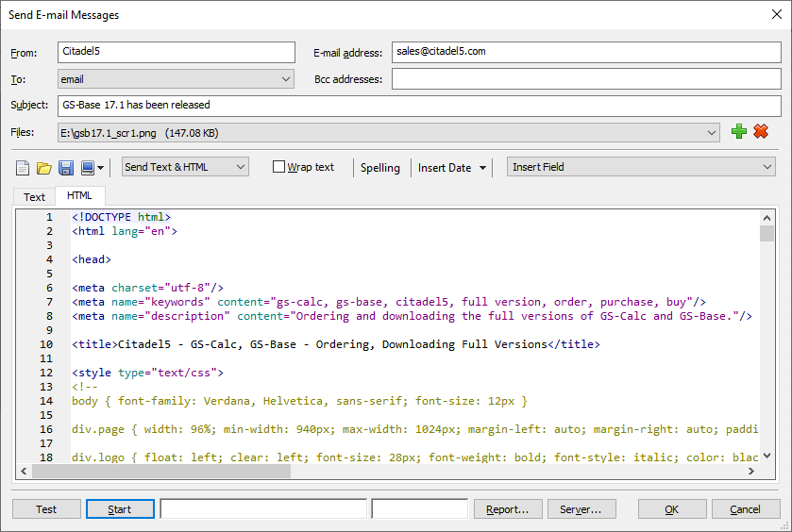Click the meta name="description" line
Image resolution: width=792 pixels, height=532 pixels.
pos(412,316)
